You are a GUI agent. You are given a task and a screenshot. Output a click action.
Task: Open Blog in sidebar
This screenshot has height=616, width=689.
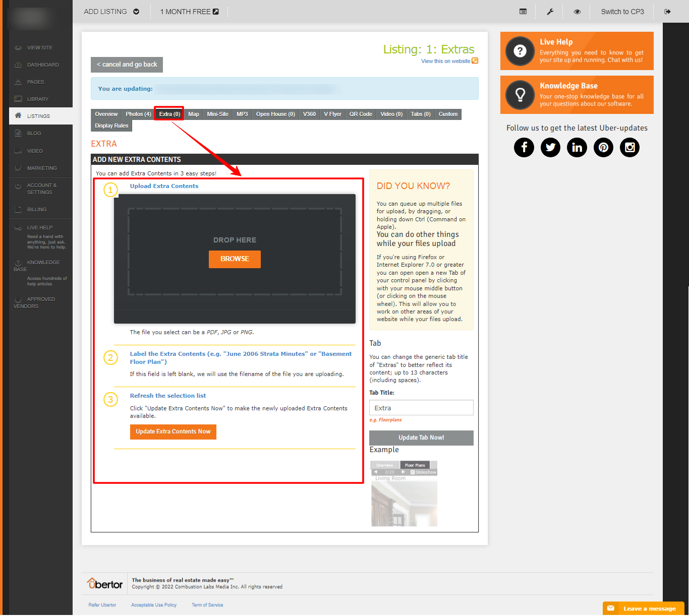pos(34,133)
